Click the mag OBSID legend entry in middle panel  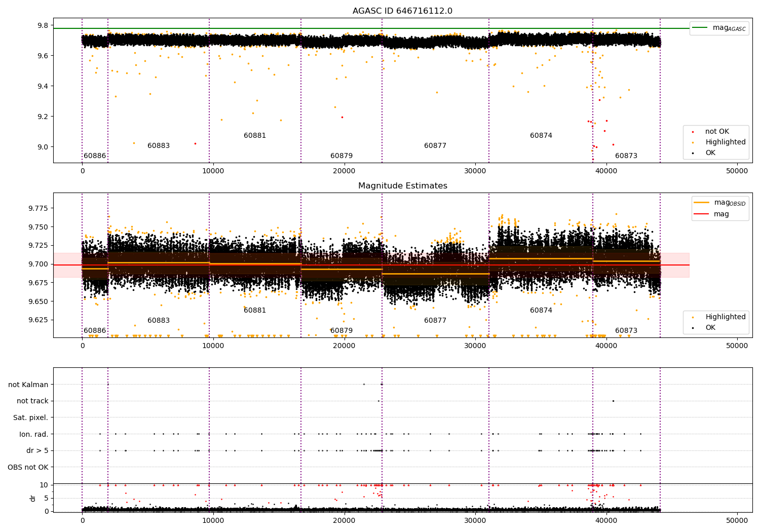click(x=719, y=203)
